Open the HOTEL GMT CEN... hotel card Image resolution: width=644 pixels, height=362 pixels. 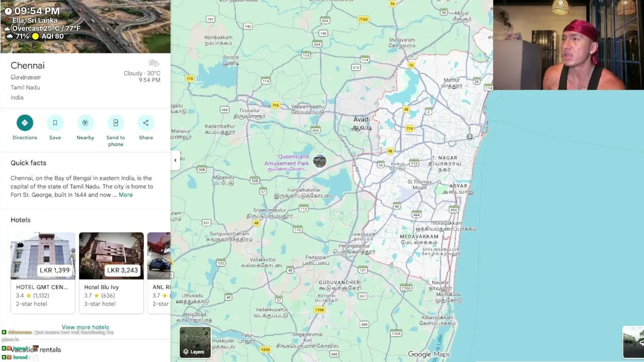point(43,273)
